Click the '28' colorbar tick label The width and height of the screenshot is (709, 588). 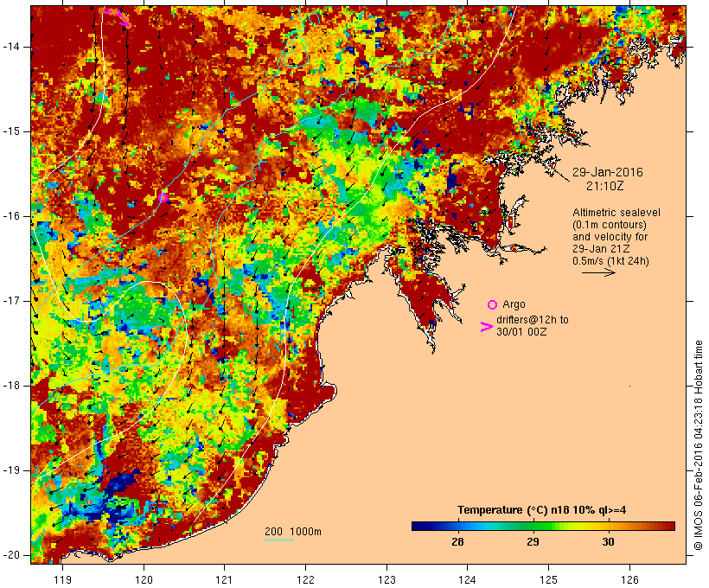point(457,541)
